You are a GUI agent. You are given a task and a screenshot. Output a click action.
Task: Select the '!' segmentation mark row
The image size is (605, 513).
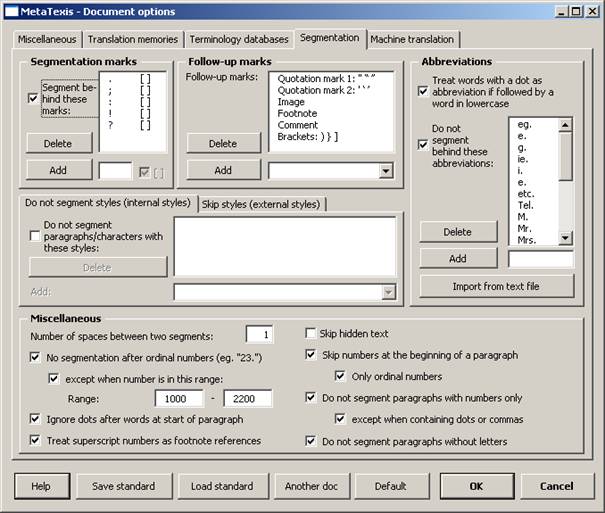pos(130,114)
